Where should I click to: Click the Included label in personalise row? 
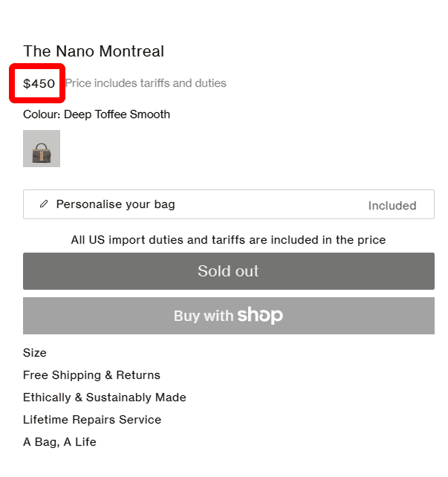click(392, 206)
